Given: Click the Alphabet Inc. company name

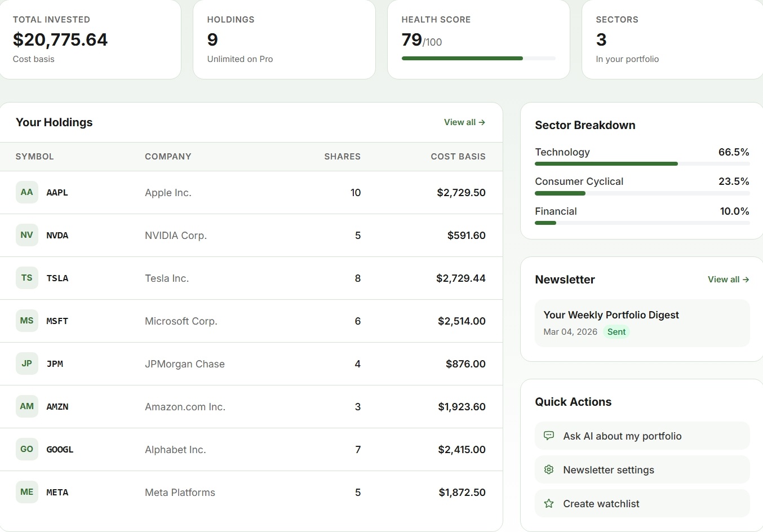Looking at the screenshot, I should (x=175, y=450).
